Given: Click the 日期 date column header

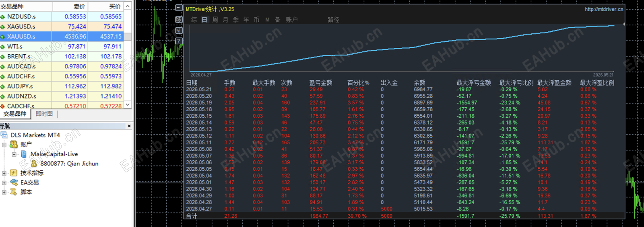Looking at the screenshot, I should [192, 83].
